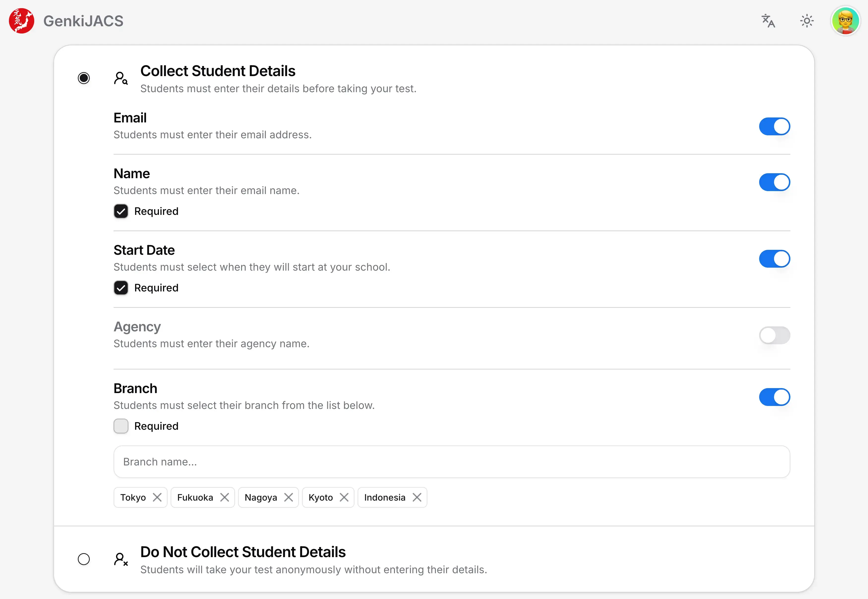The height and width of the screenshot is (599, 868).
Task: Select the Do Not Collect Student Details option
Action: tap(84, 559)
